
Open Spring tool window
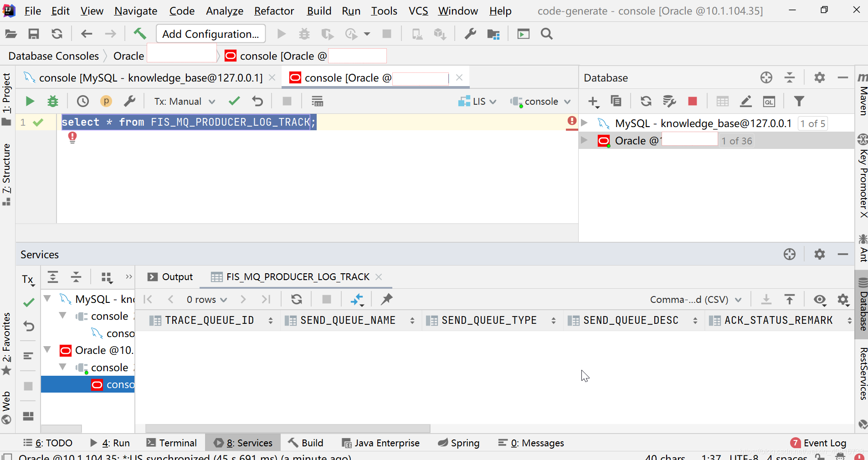click(x=458, y=443)
